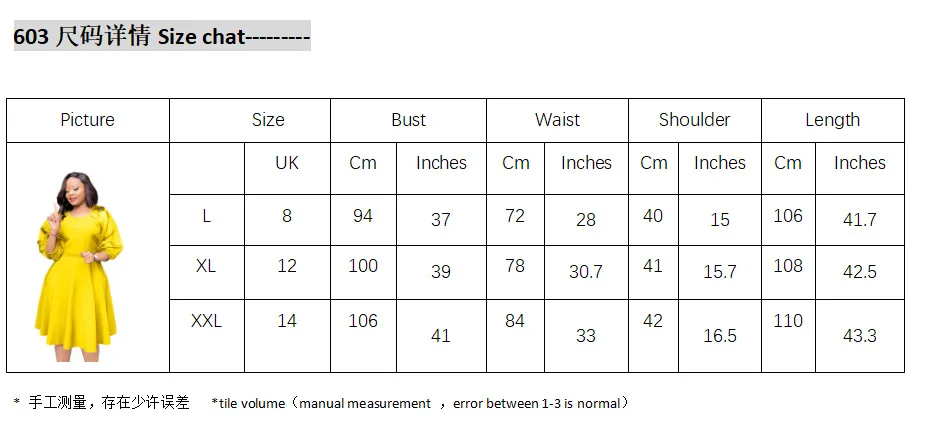Click UK size 14 cell
The image size is (939, 422).
[x=287, y=321]
